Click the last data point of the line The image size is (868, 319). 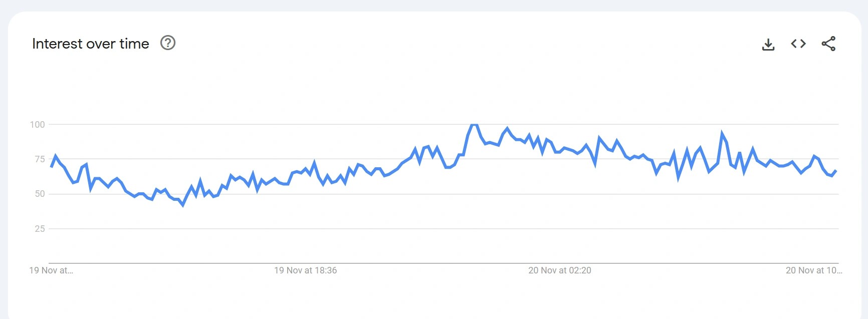click(x=836, y=171)
